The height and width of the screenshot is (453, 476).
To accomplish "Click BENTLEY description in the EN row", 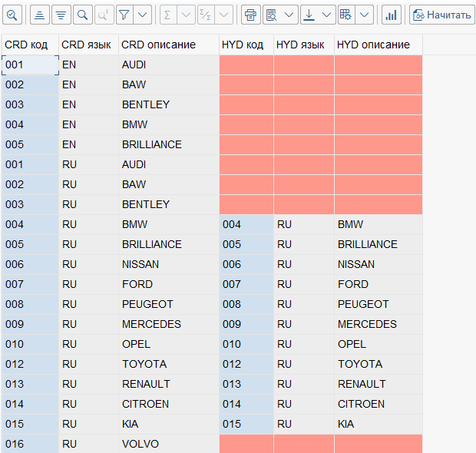I will [169, 104].
